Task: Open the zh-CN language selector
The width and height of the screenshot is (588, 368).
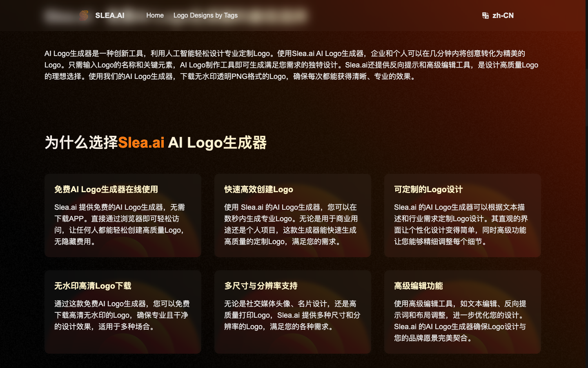Action: pyautogui.click(x=498, y=16)
